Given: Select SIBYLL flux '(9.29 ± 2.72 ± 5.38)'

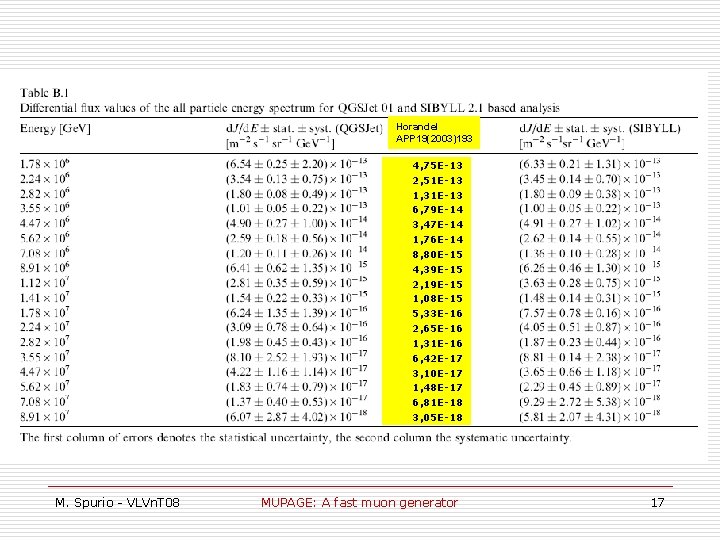Looking at the screenshot, I should point(570,402).
